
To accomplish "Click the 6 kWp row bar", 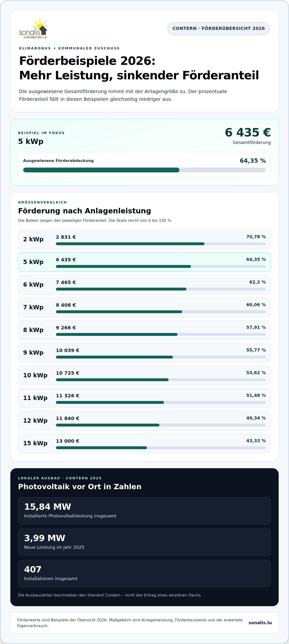I will coord(161,289).
